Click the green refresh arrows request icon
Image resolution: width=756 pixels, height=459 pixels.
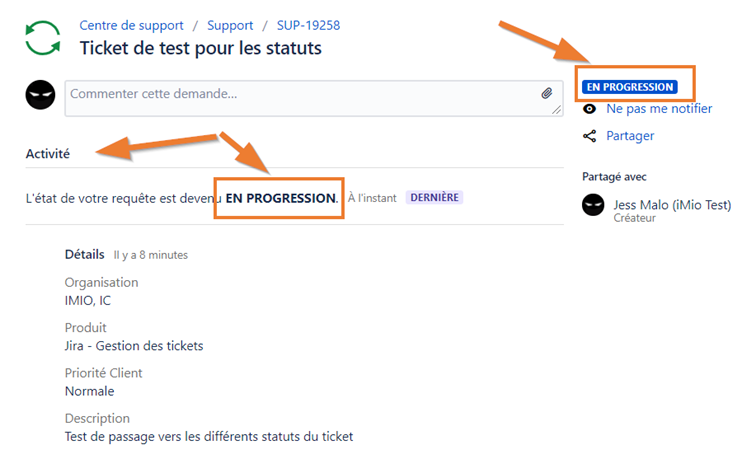[43, 38]
